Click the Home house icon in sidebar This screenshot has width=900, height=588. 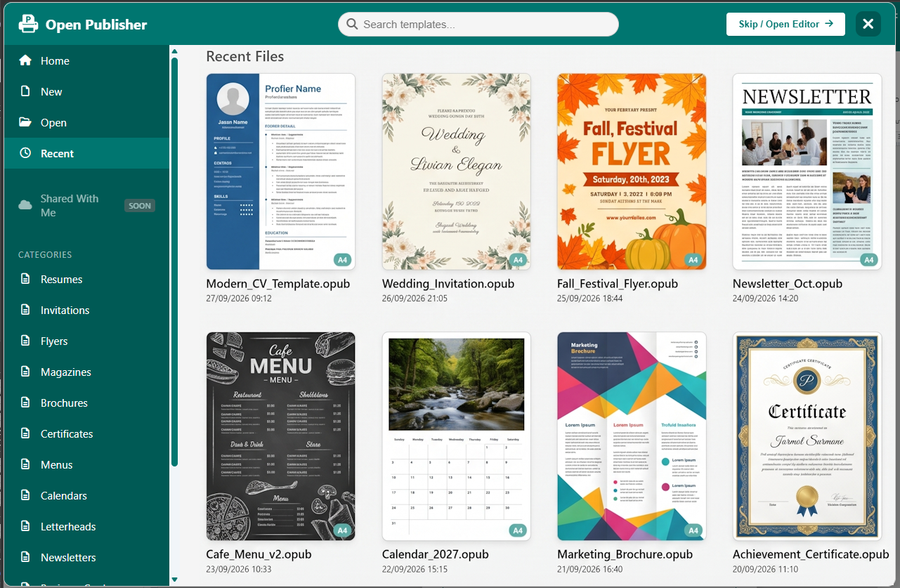25,60
